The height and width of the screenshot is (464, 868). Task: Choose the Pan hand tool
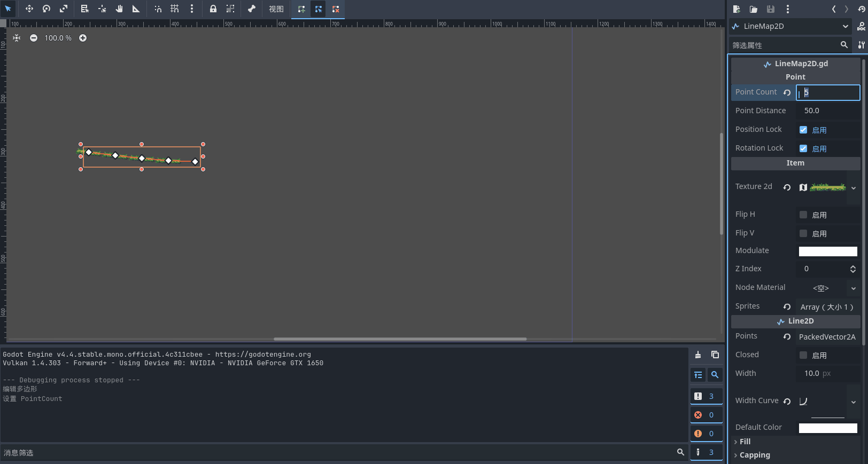click(119, 9)
